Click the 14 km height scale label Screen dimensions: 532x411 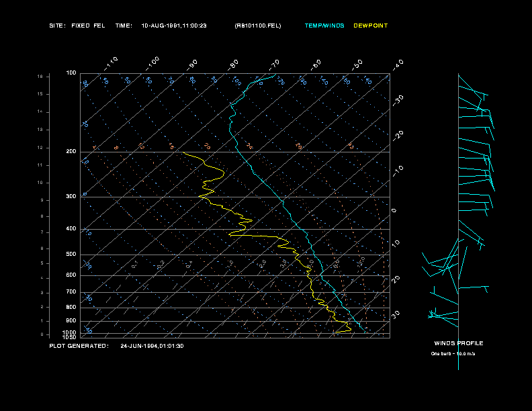coord(40,111)
